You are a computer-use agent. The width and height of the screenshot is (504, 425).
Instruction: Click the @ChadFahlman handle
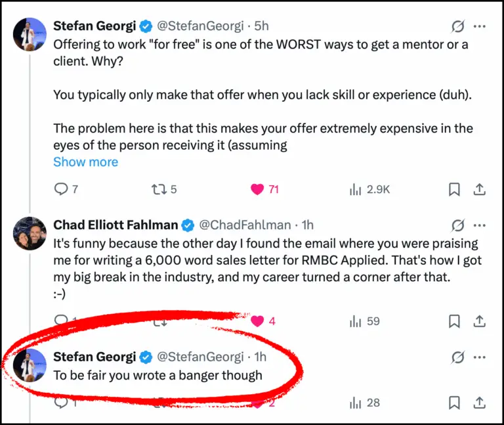[242, 225]
